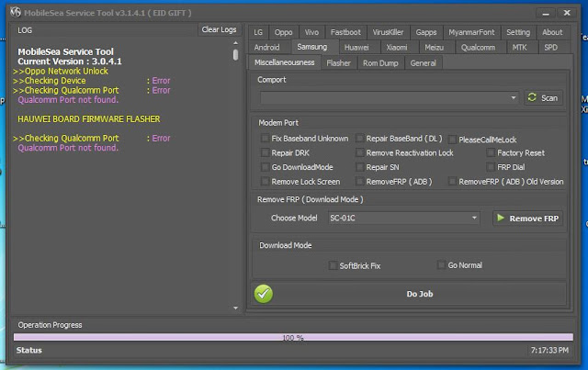588x370 pixels.
Task: Switch to the Rom Dump sub-tab
Action: pos(380,63)
